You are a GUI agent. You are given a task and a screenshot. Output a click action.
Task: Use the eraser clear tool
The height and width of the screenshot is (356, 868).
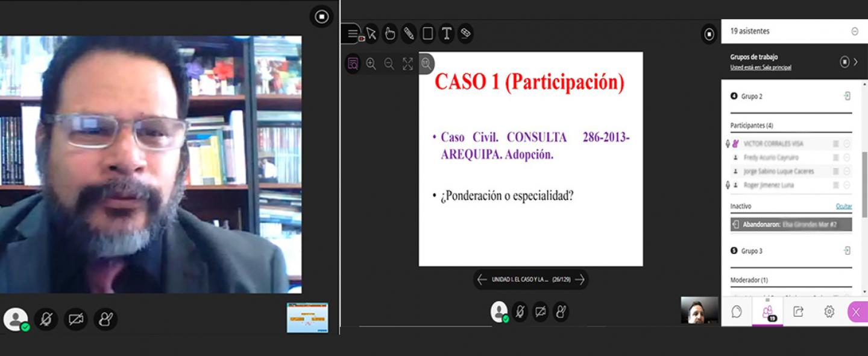[x=465, y=34]
